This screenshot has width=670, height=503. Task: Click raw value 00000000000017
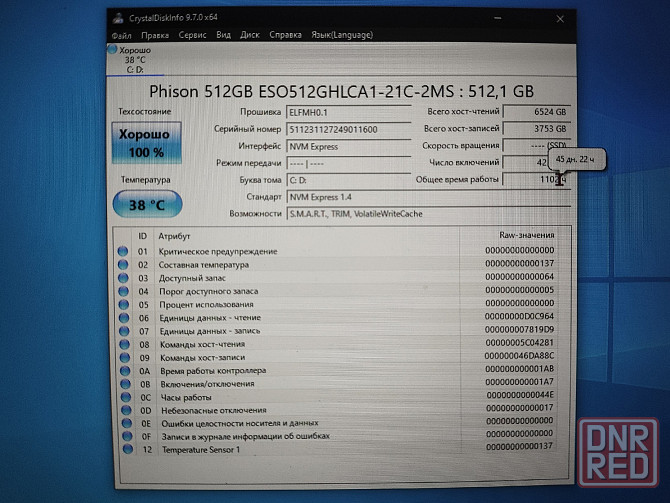pos(520,408)
